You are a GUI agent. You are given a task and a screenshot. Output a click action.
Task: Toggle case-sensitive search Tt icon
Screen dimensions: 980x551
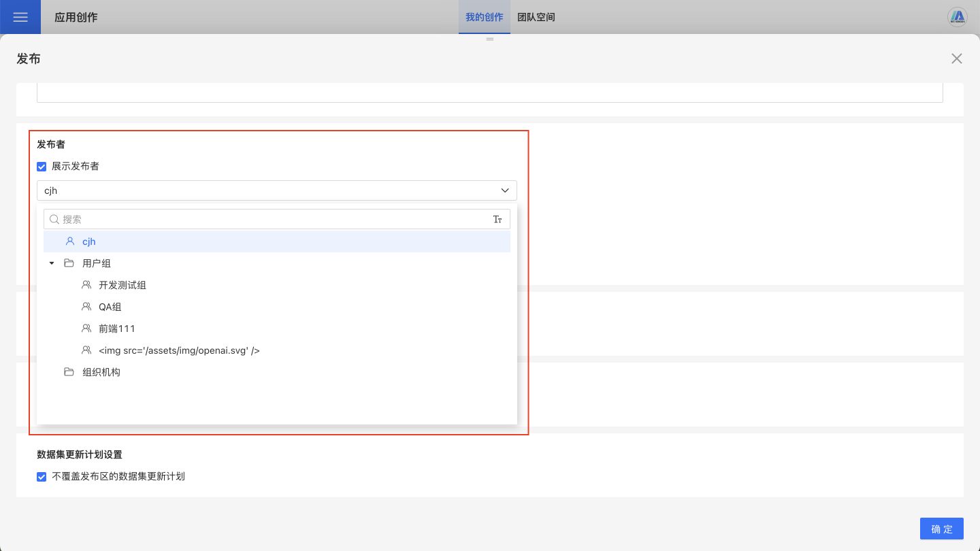click(x=497, y=219)
